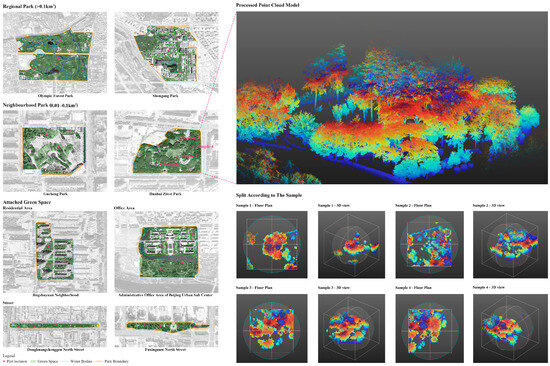Open the Shougang Park map image
The image size is (550, 366).
click(166, 52)
